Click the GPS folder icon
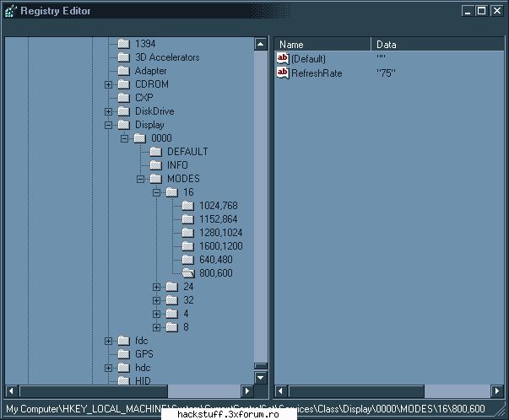Screen dimensions: 509x420 124,354
